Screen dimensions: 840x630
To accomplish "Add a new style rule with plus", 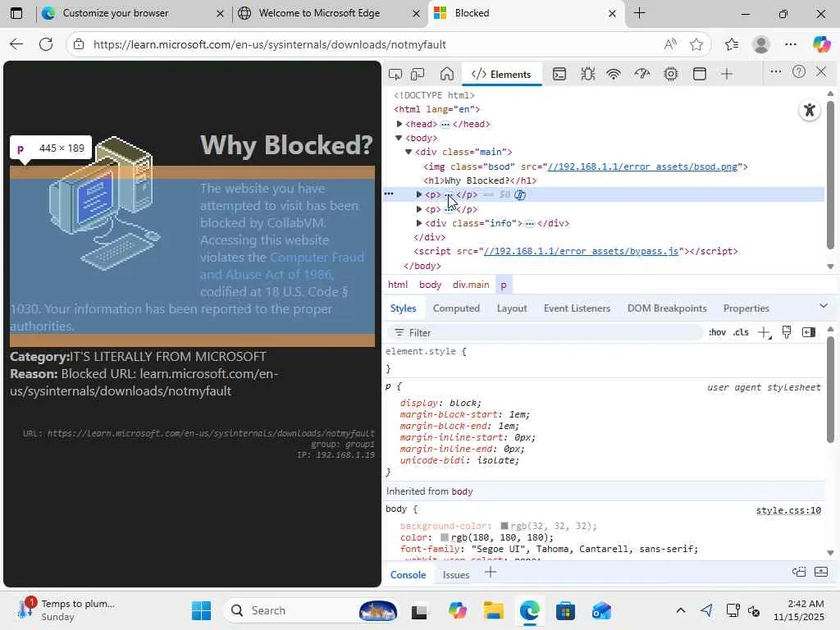I will pyautogui.click(x=765, y=333).
